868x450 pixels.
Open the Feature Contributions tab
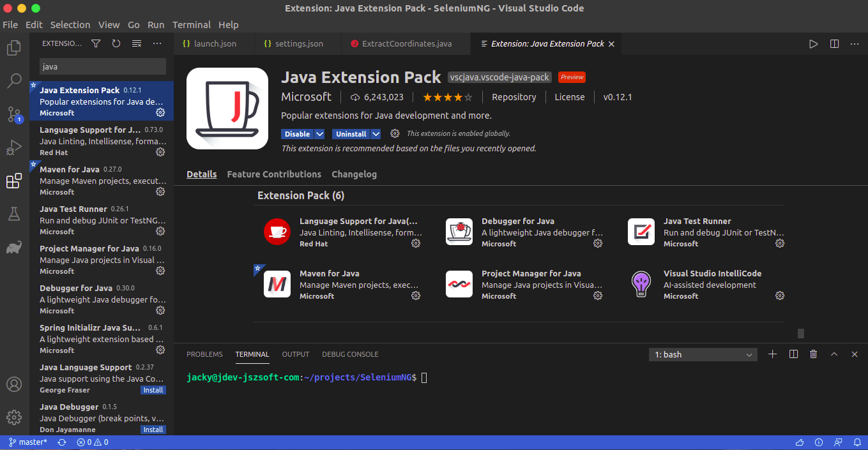click(274, 174)
